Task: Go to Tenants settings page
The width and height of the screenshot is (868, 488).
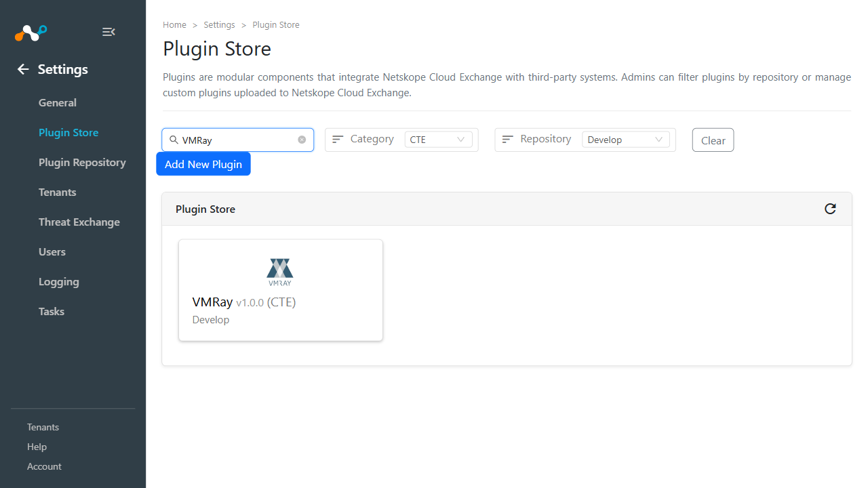Action: (58, 192)
